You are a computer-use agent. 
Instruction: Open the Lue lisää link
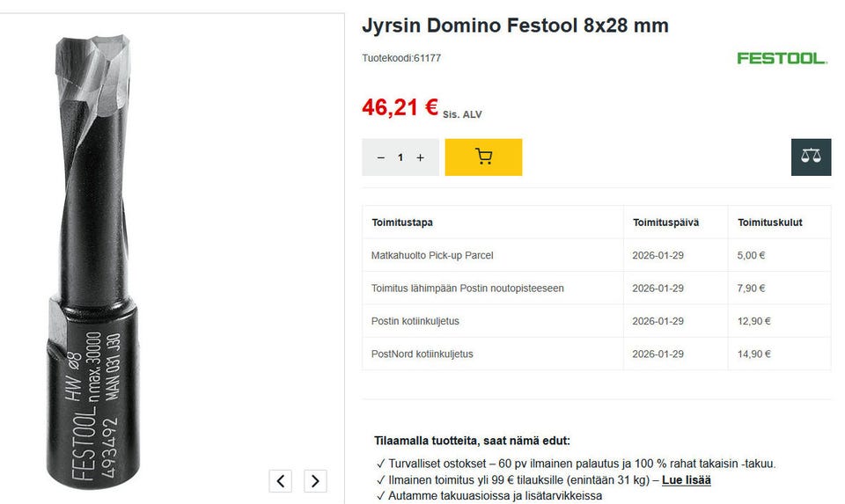click(x=686, y=480)
